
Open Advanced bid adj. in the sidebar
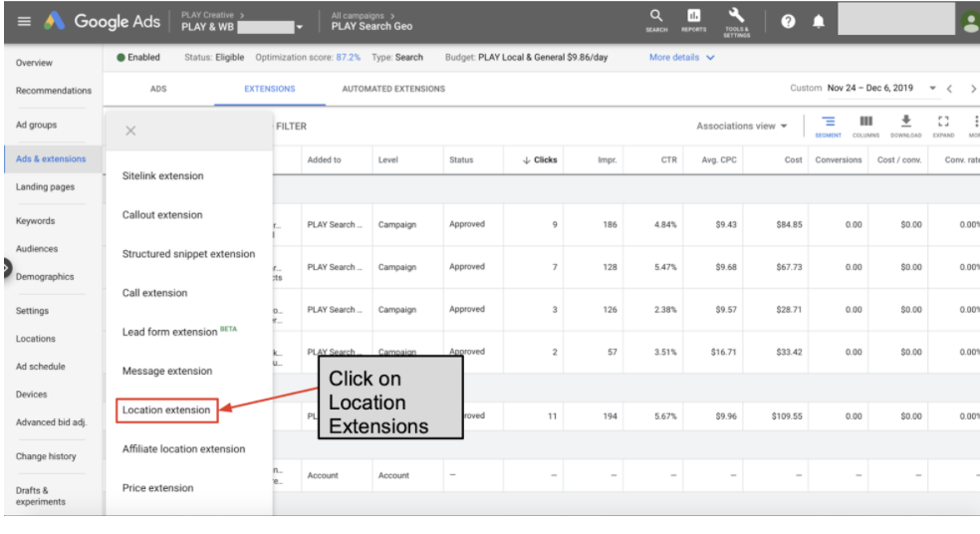point(51,422)
